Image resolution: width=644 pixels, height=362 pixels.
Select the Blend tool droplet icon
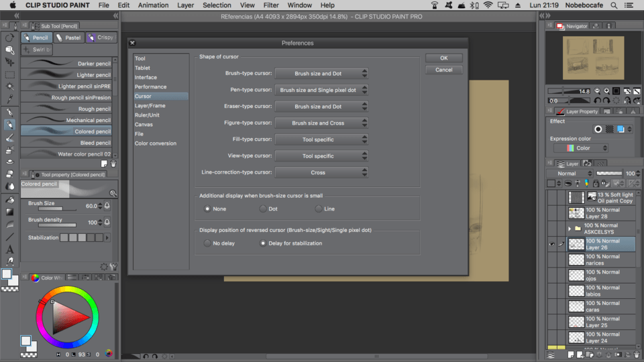pos(9,186)
